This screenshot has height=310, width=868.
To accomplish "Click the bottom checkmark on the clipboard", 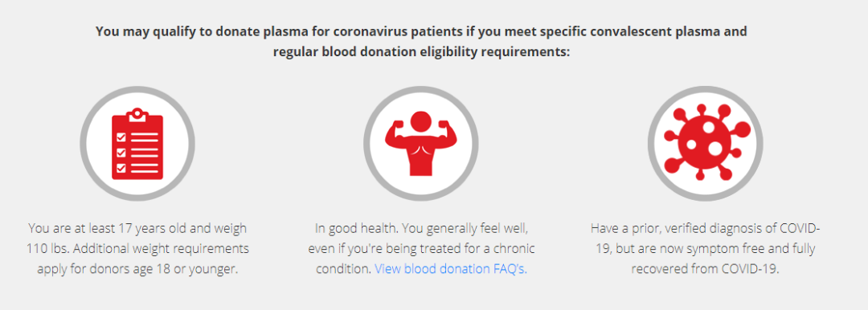I will [x=121, y=167].
